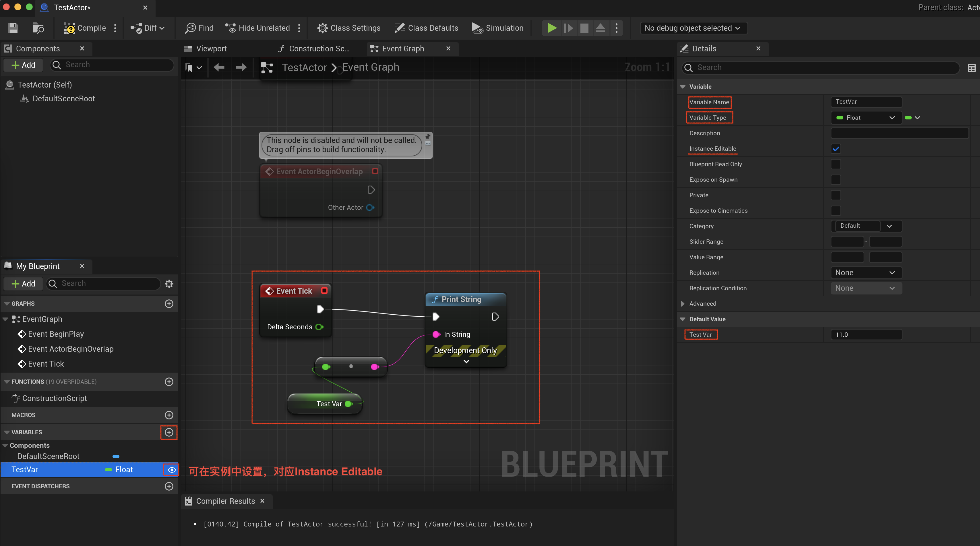Open container type dropdown beside Float
This screenshot has width=980, height=546.
[912, 118]
